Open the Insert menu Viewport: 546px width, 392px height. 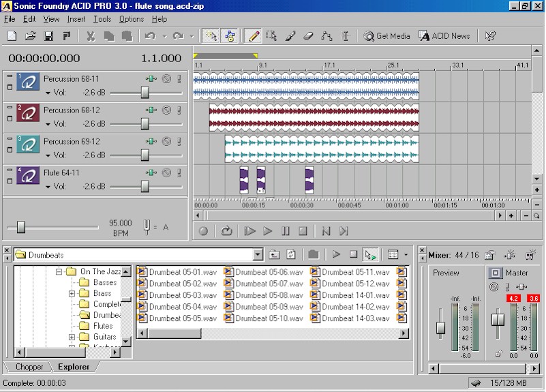[76, 19]
